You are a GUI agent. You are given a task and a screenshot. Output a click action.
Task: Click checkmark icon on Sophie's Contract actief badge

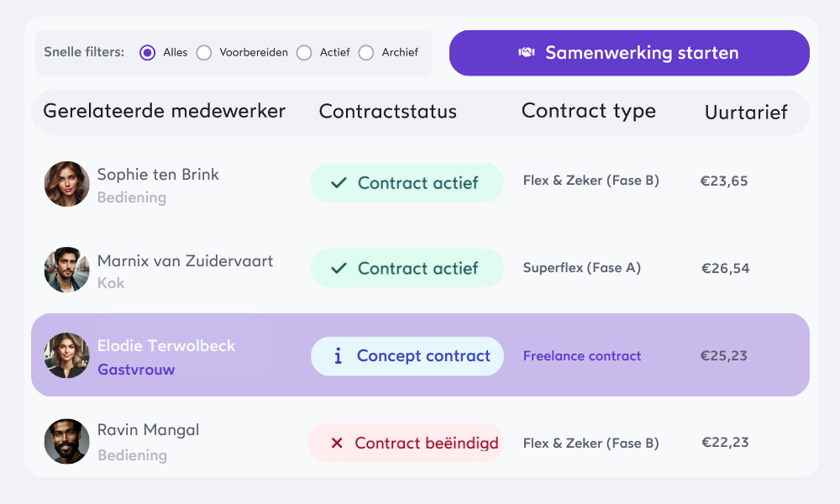(x=339, y=182)
